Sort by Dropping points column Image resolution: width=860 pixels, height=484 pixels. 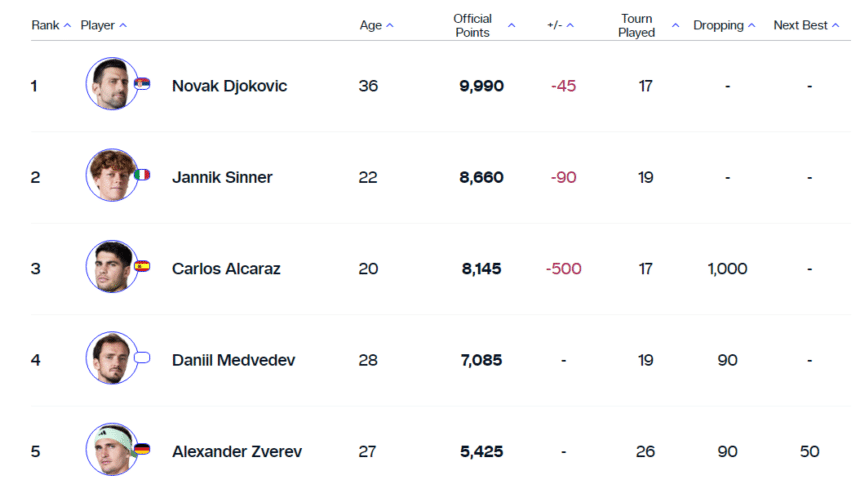click(724, 25)
